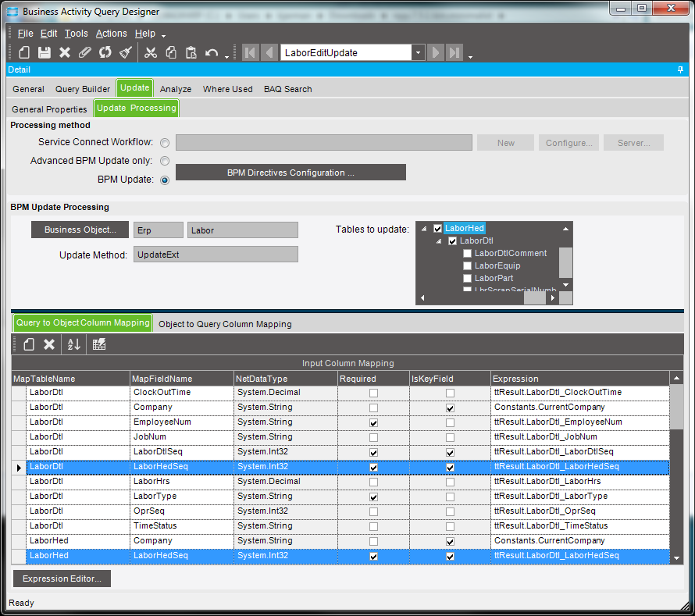
Task: Open the Tools menu
Action: click(x=77, y=34)
